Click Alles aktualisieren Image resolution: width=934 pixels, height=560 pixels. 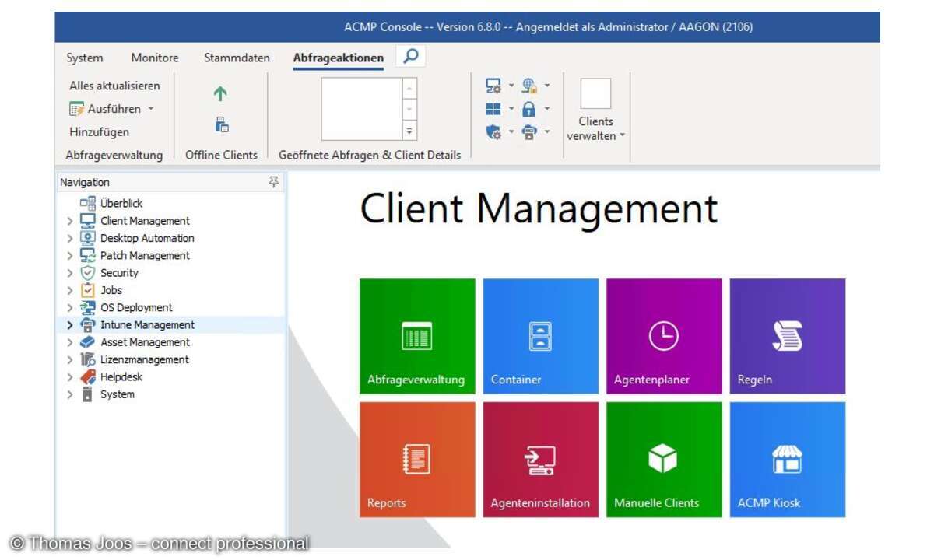tap(114, 86)
